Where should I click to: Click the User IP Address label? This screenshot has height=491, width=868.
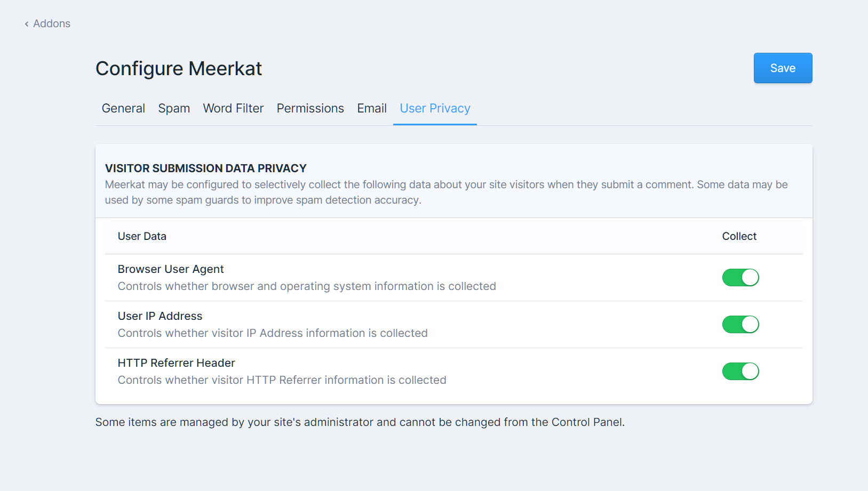click(x=160, y=316)
